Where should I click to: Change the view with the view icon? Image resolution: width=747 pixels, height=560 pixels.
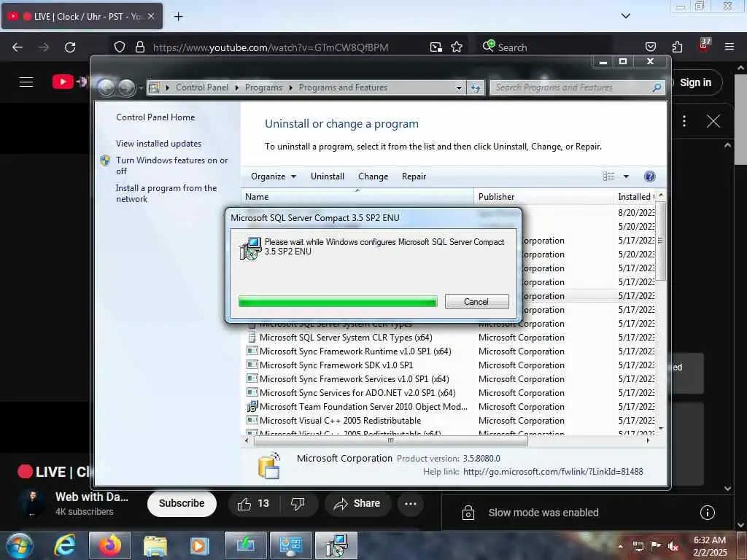click(609, 176)
